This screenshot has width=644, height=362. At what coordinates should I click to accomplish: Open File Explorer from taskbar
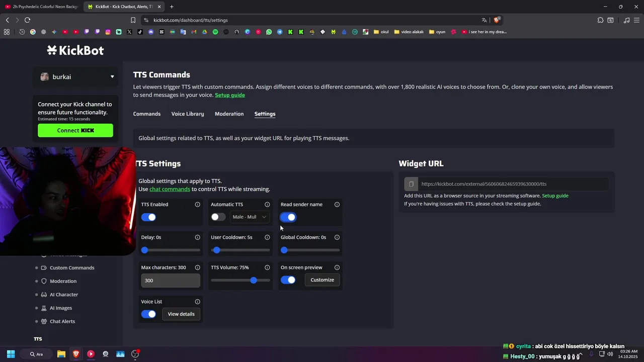pos(61,354)
